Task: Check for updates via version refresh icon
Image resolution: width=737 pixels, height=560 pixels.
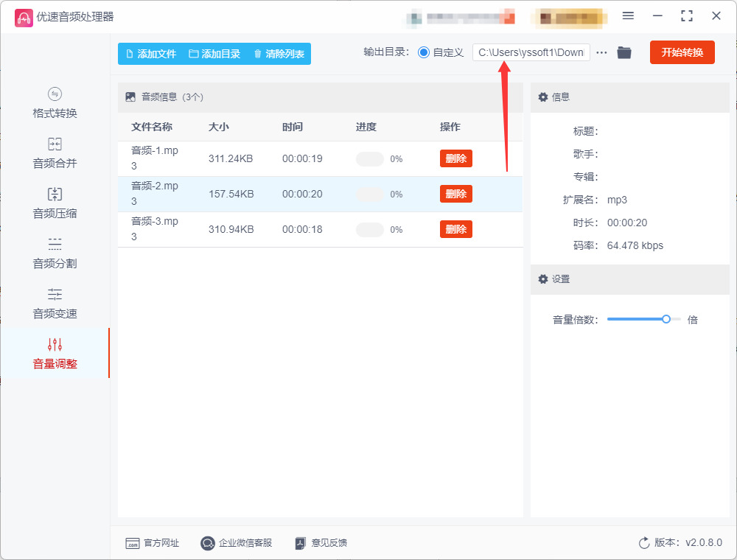Action: pos(644,543)
